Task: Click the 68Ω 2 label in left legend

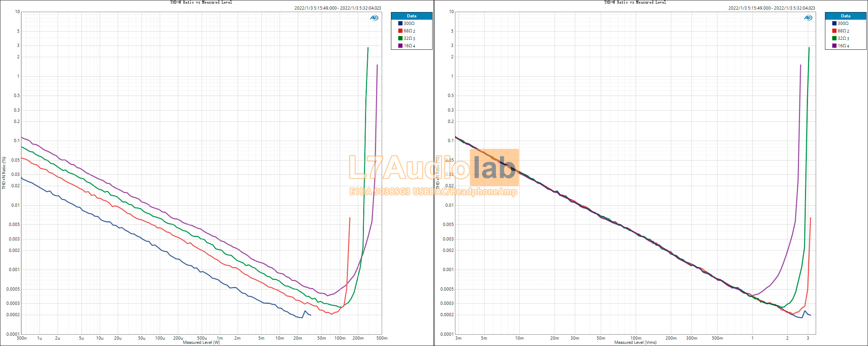Action: coord(409,31)
